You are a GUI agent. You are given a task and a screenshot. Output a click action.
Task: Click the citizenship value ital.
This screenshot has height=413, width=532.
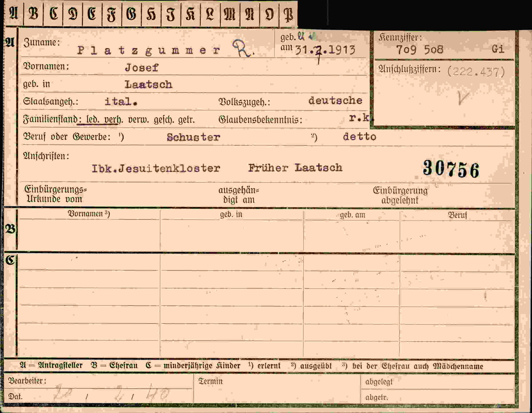coord(121,102)
